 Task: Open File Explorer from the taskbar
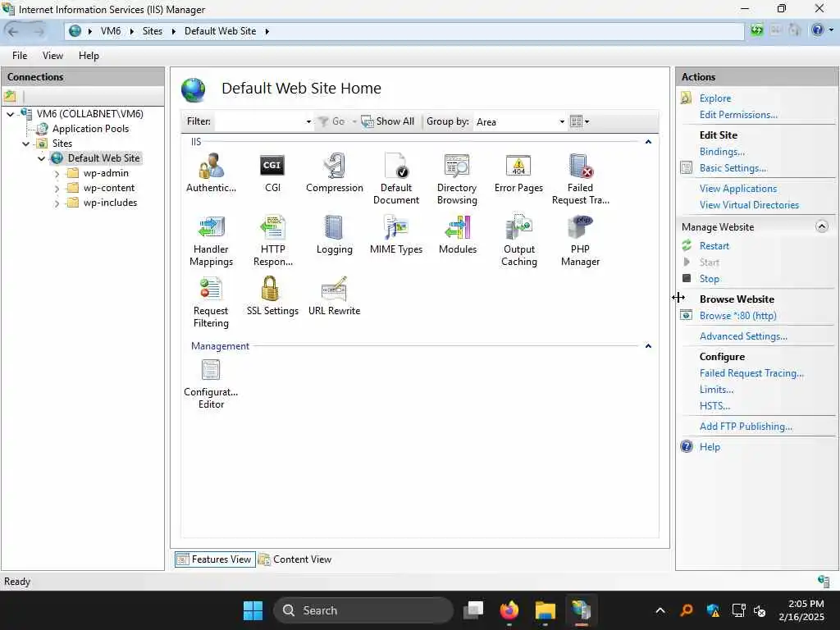click(545, 610)
